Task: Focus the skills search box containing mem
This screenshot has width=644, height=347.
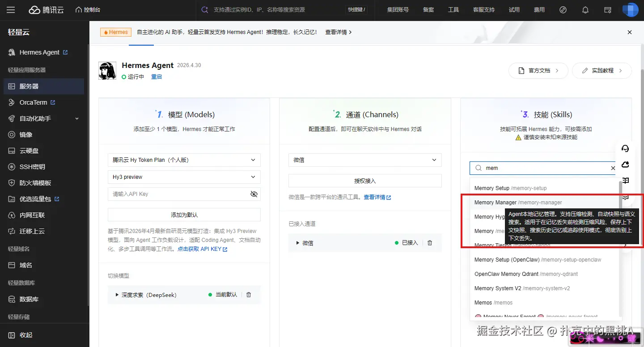Action: coord(542,168)
